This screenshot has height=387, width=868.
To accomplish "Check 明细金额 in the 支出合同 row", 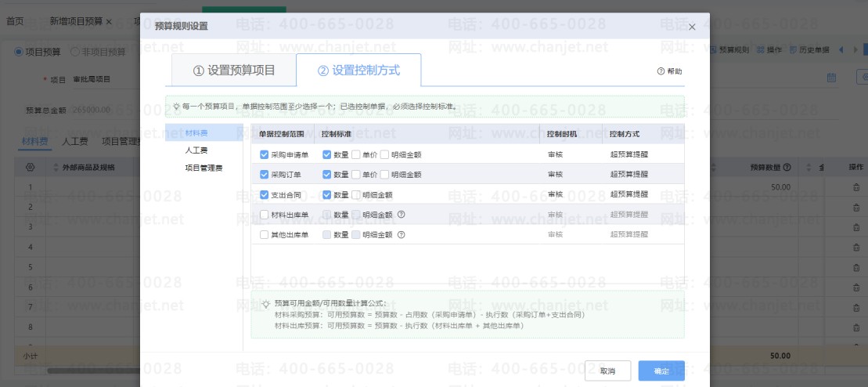I will pyautogui.click(x=356, y=195).
